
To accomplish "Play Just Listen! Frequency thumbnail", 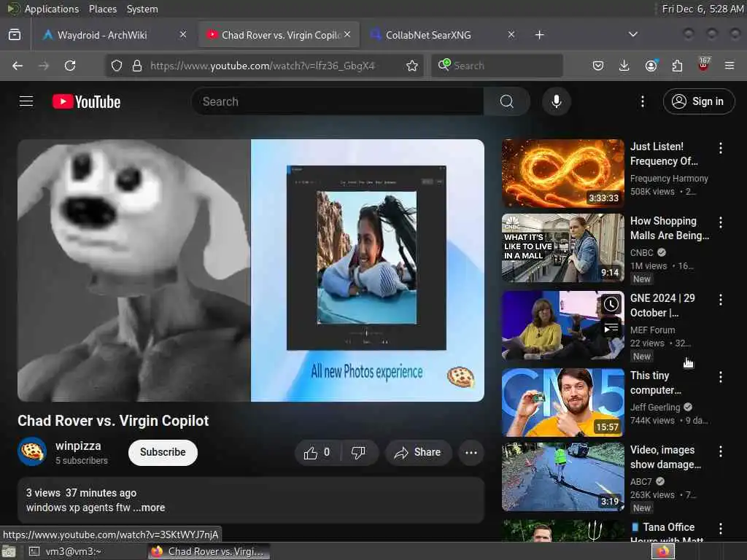I will (562, 174).
